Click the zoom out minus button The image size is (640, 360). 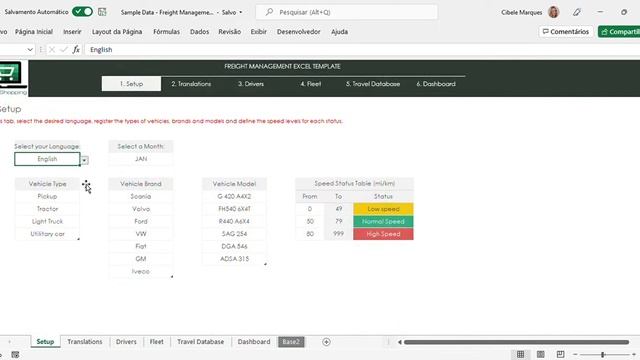(575, 355)
